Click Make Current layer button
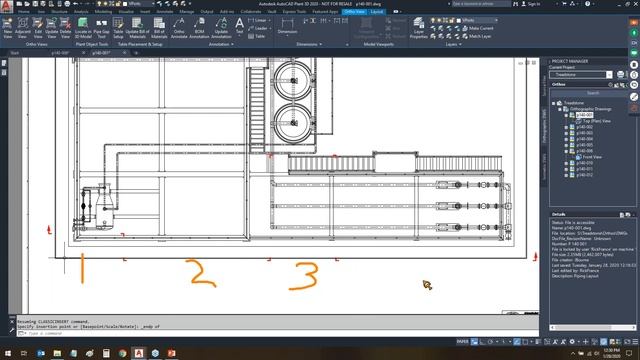The width and height of the screenshot is (640, 360). [x=478, y=28]
